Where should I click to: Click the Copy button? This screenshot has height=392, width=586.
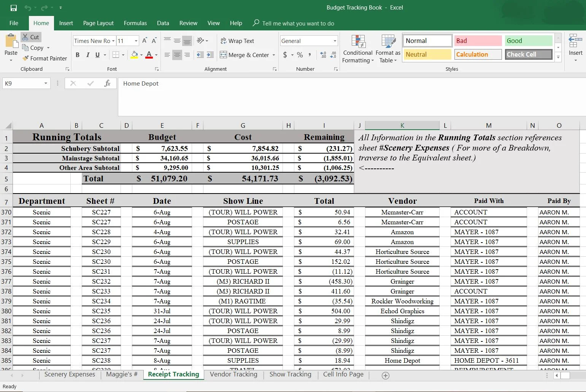(33, 48)
